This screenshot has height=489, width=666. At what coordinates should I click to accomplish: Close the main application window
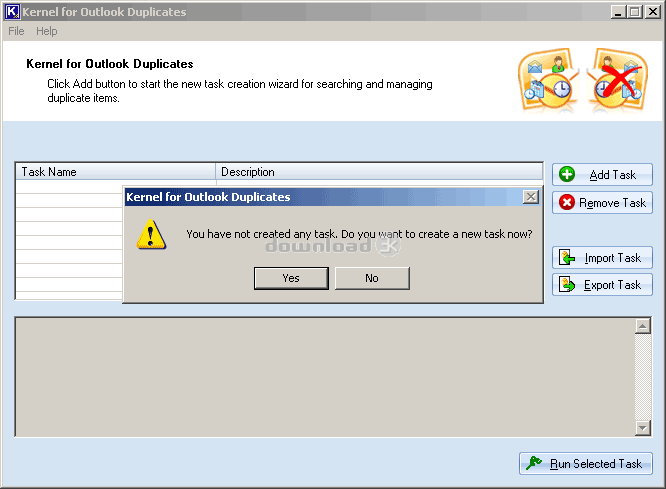pyautogui.click(x=652, y=11)
